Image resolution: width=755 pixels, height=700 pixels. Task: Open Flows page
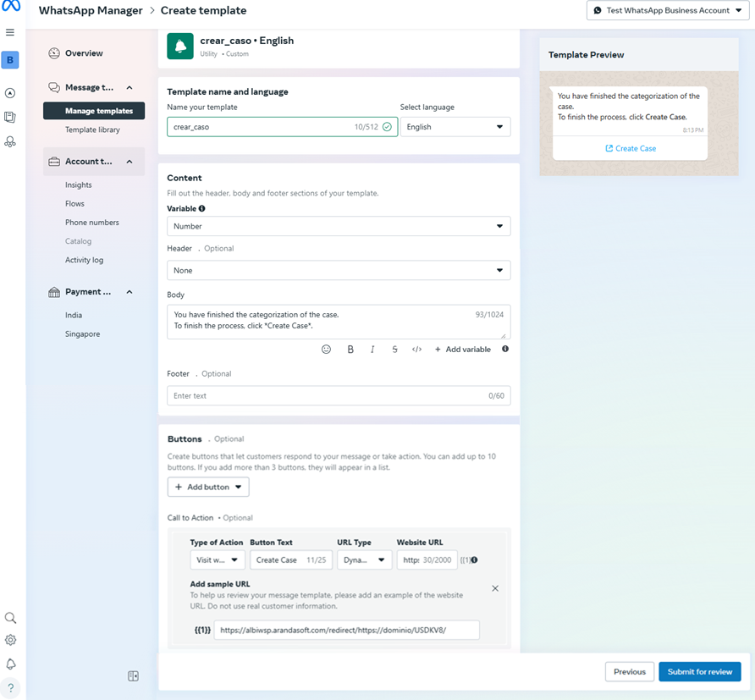[x=74, y=204]
